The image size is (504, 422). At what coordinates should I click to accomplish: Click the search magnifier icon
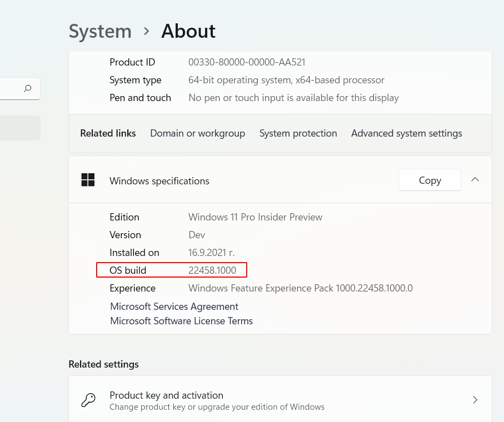(28, 88)
